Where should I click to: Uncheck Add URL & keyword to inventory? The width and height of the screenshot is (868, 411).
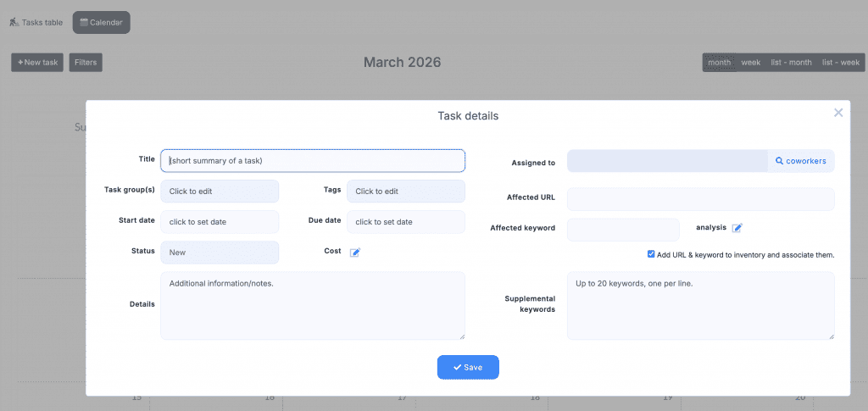point(651,254)
